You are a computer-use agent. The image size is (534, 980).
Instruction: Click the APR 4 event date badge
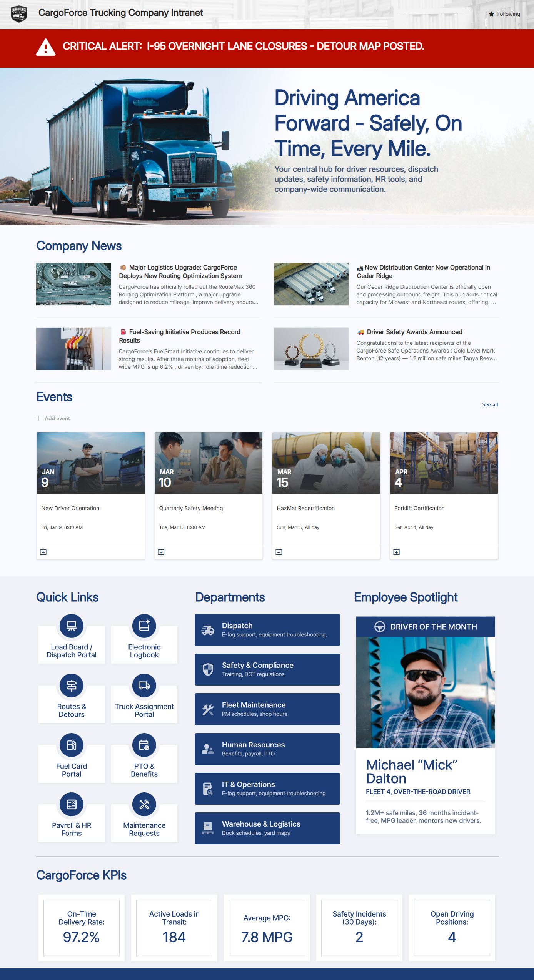click(401, 478)
